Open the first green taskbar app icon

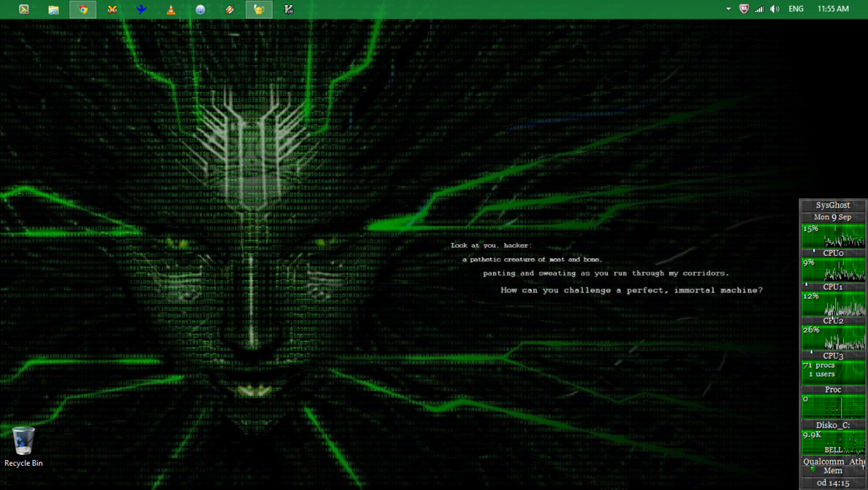click(x=24, y=9)
